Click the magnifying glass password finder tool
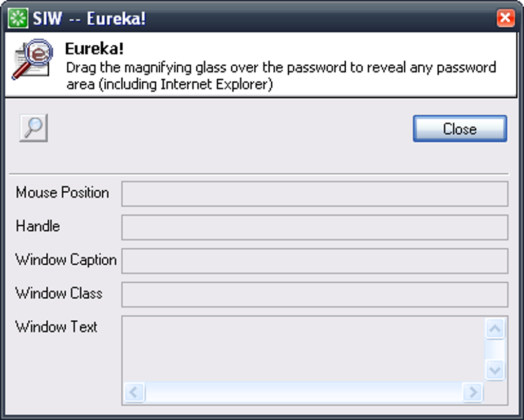 (33, 127)
